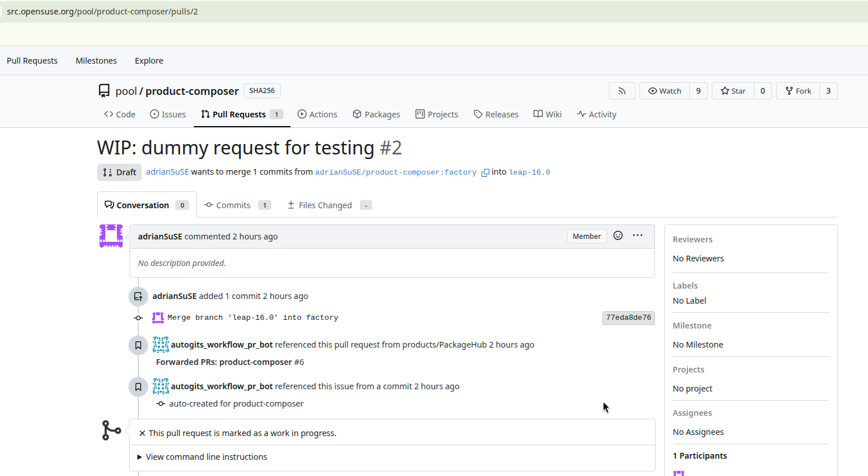The width and height of the screenshot is (868, 476).
Task: Click the commit hash 77eda8de76
Action: point(628,317)
